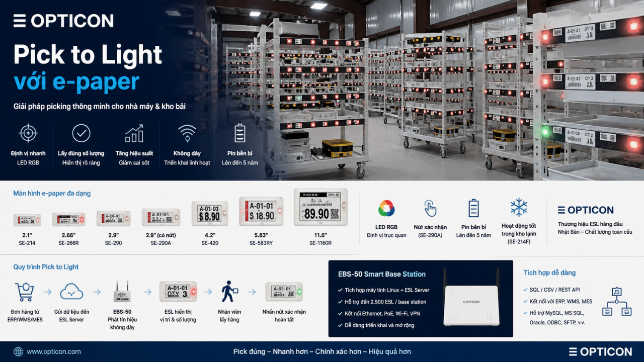The height and width of the screenshot is (362, 644).
Task: Select the "Nhân viên lấy hàng" step label
Action: pyautogui.click(x=229, y=316)
